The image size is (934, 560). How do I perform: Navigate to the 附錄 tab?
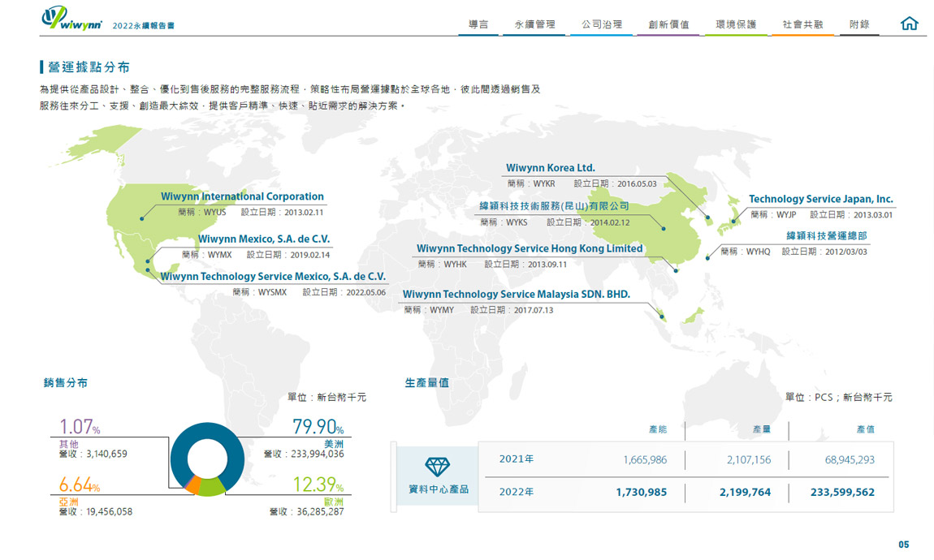click(858, 24)
